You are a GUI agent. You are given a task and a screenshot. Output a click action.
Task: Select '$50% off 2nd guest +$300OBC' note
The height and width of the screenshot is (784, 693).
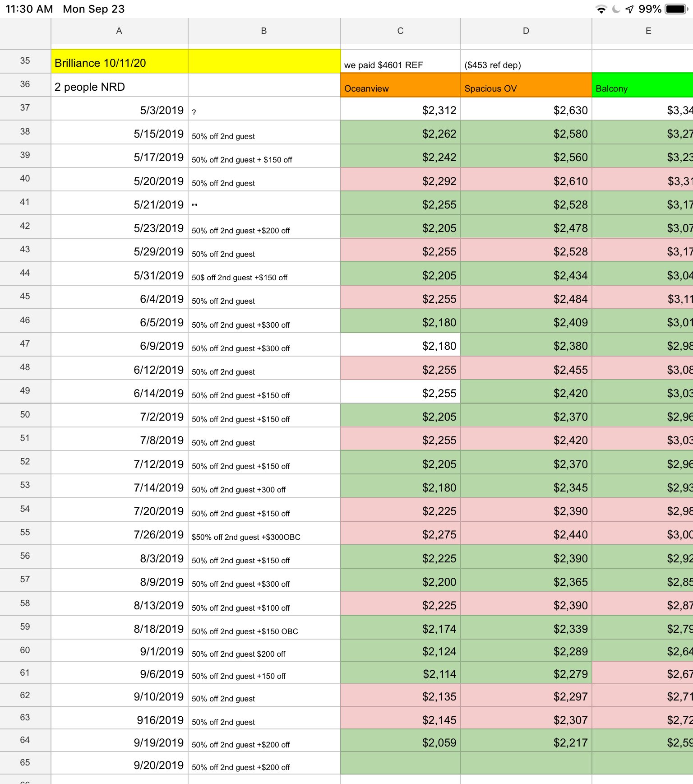click(264, 533)
